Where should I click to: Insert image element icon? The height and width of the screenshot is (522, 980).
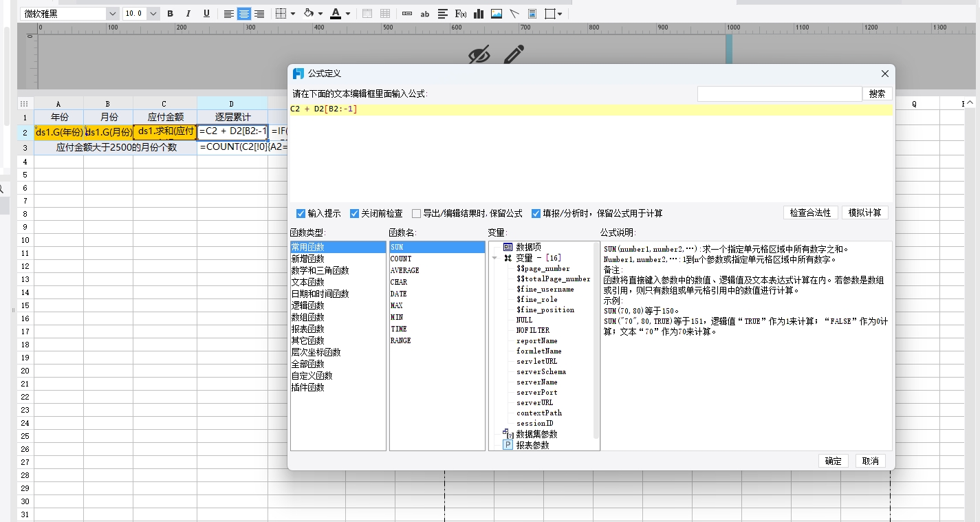pyautogui.click(x=497, y=14)
